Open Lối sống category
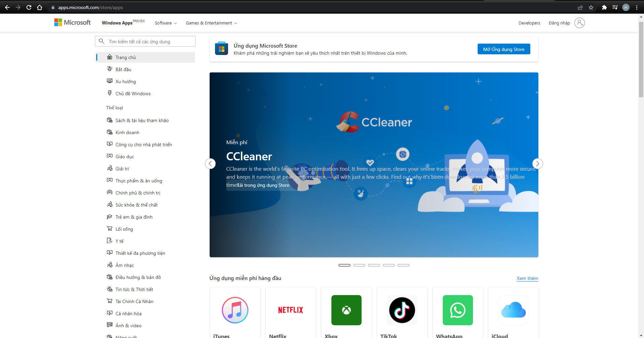This screenshot has width=644, height=338. point(145,229)
